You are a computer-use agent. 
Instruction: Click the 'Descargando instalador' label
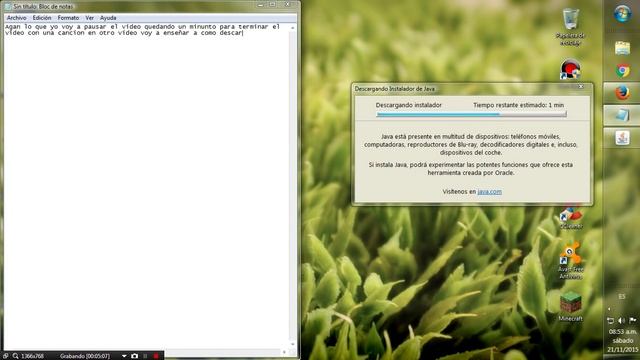coord(409,105)
